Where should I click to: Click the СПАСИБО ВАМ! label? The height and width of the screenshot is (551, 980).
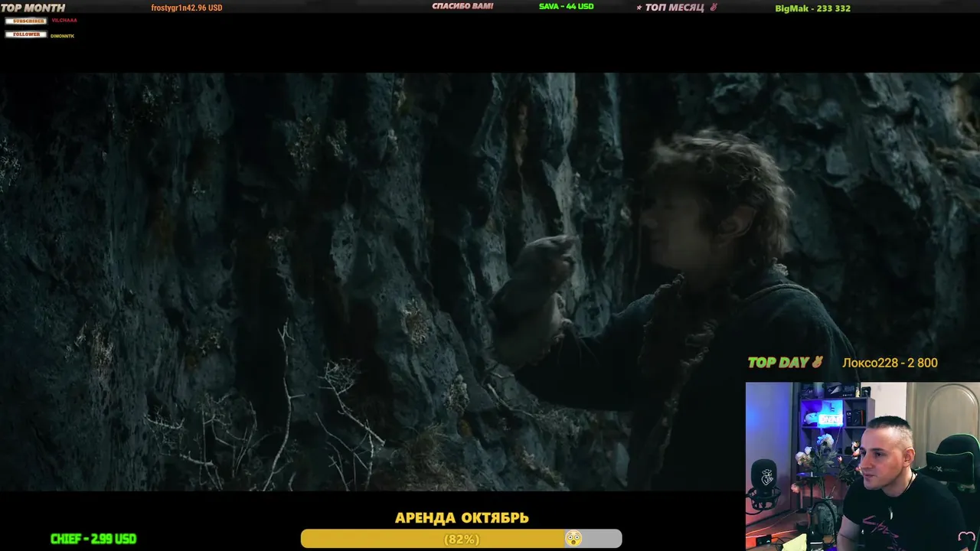[462, 6]
